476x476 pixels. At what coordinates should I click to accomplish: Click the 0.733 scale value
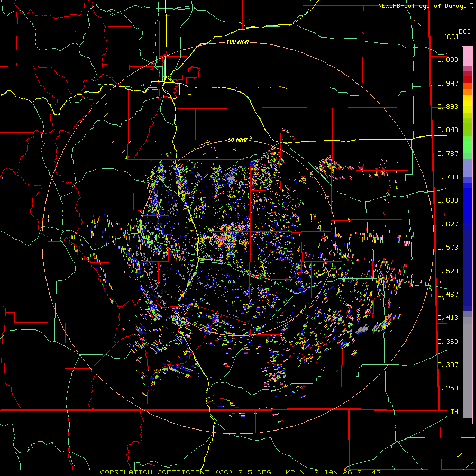click(448, 177)
